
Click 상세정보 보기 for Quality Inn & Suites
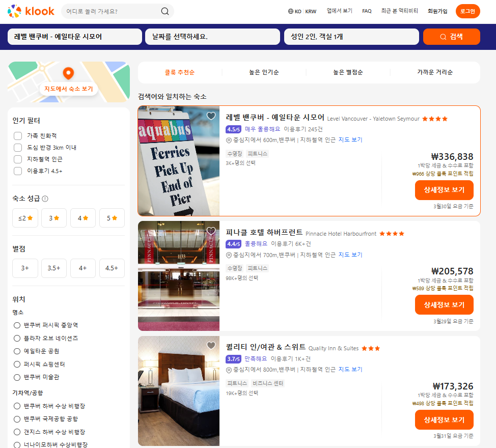click(x=444, y=420)
